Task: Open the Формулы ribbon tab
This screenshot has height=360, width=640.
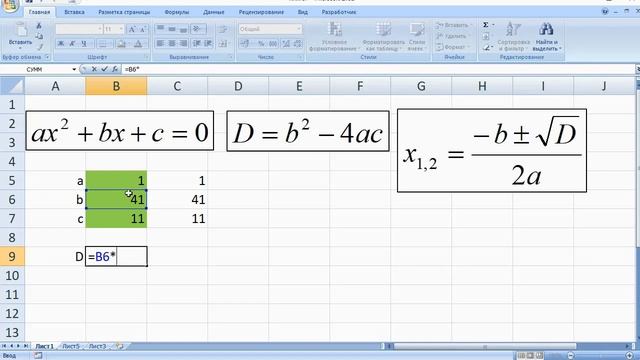Action: coord(177,12)
